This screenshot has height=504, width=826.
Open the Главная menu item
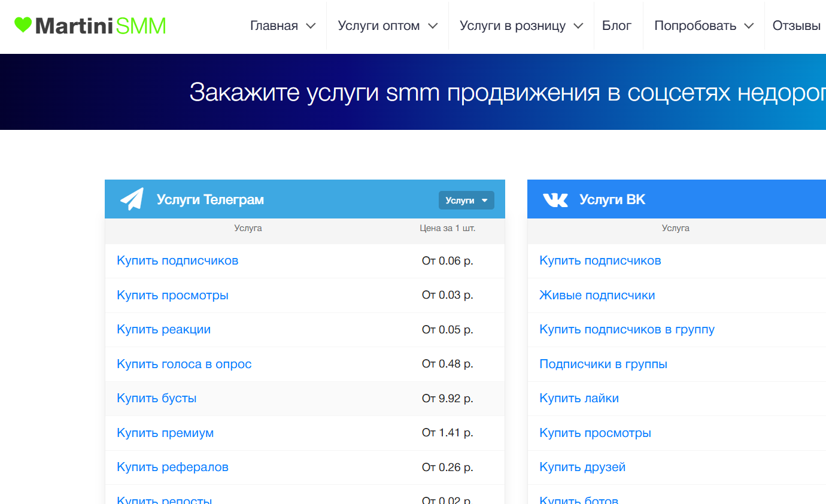pos(274,26)
